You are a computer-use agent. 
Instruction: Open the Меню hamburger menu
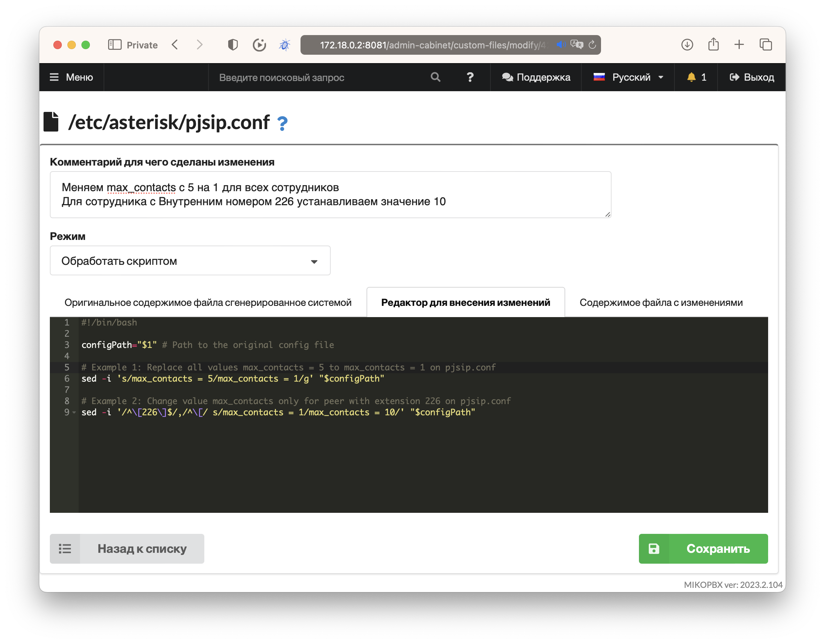click(x=71, y=78)
